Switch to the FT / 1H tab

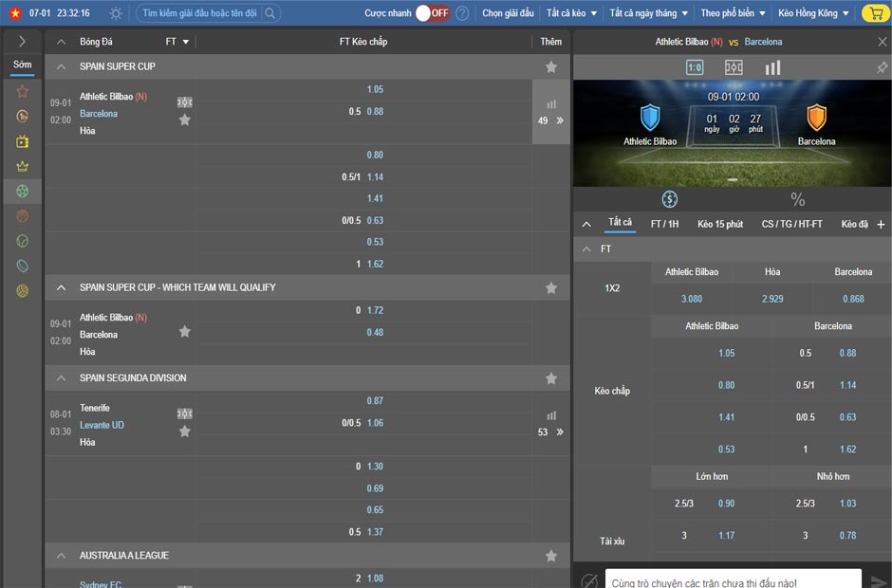pyautogui.click(x=664, y=224)
